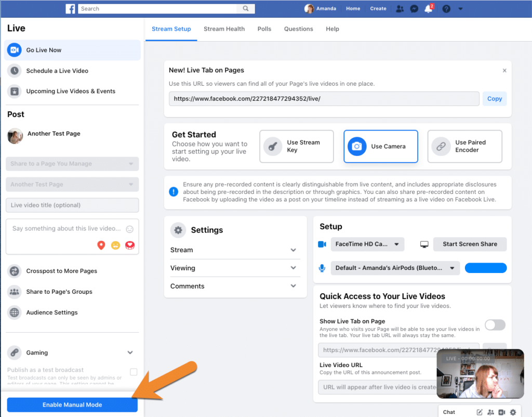This screenshot has height=417, width=532.
Task: Click the blue microphone level bar
Action: [485, 268]
